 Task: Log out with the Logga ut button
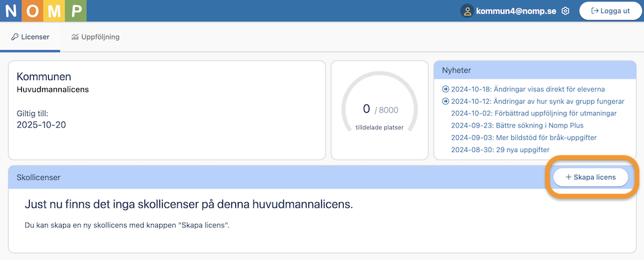click(610, 11)
